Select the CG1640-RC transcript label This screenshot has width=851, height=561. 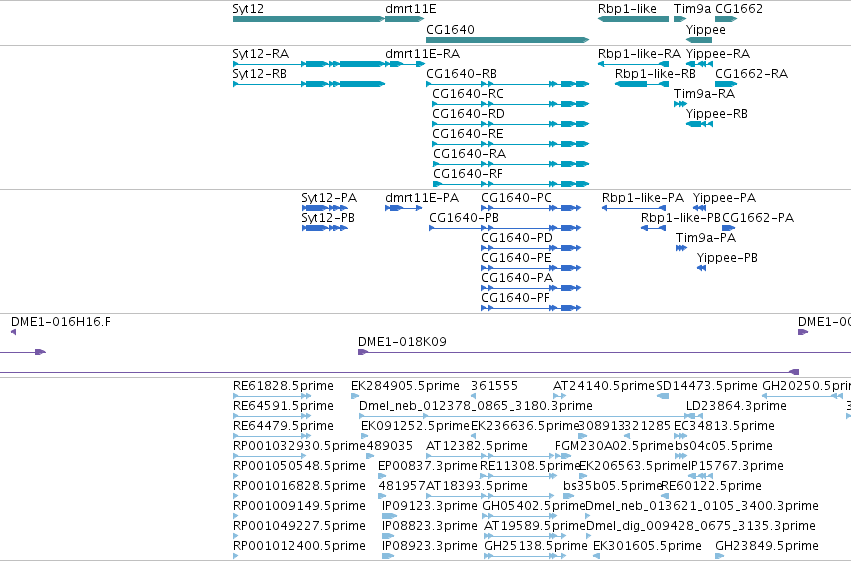click(468, 94)
